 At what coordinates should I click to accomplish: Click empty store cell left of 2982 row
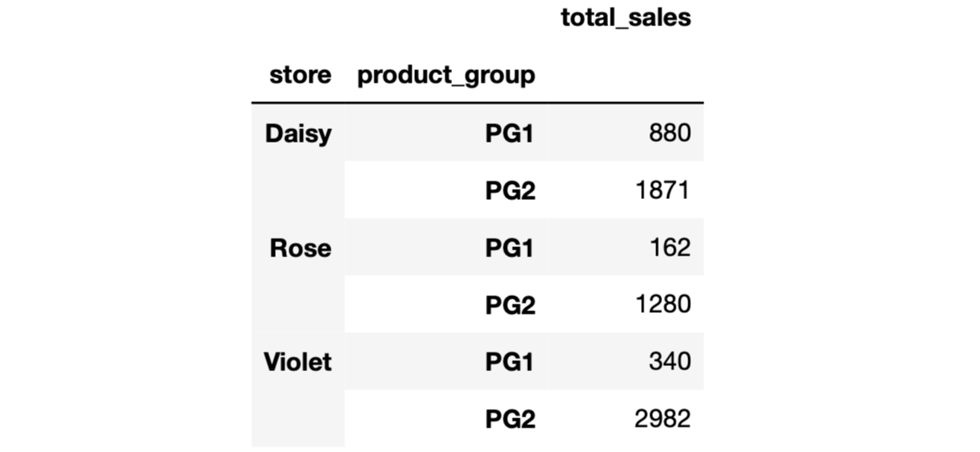298,419
